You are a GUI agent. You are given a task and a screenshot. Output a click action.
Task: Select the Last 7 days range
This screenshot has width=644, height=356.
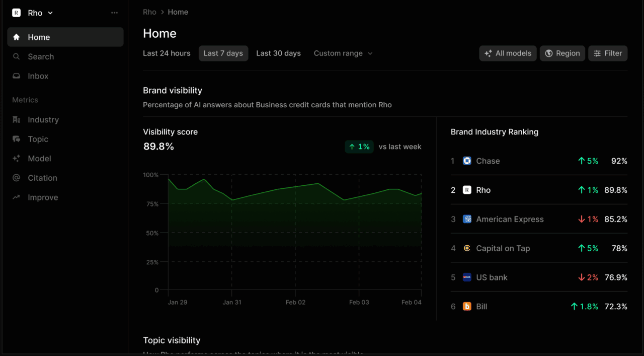223,53
